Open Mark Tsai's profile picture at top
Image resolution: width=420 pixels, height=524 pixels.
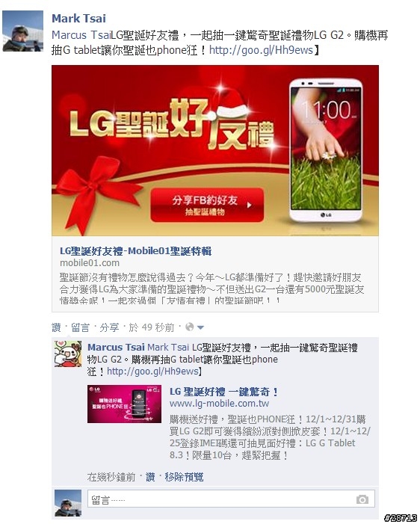pos(22,31)
